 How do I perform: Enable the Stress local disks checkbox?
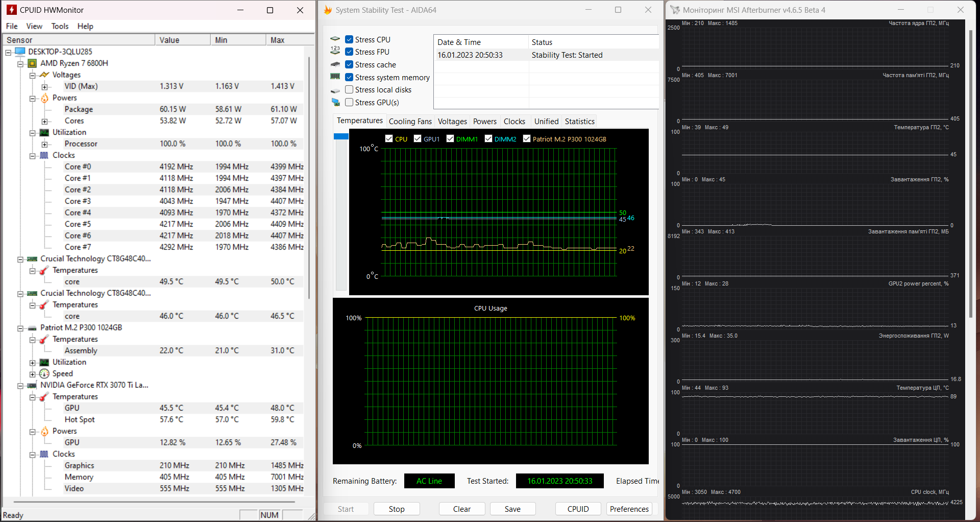(x=349, y=90)
